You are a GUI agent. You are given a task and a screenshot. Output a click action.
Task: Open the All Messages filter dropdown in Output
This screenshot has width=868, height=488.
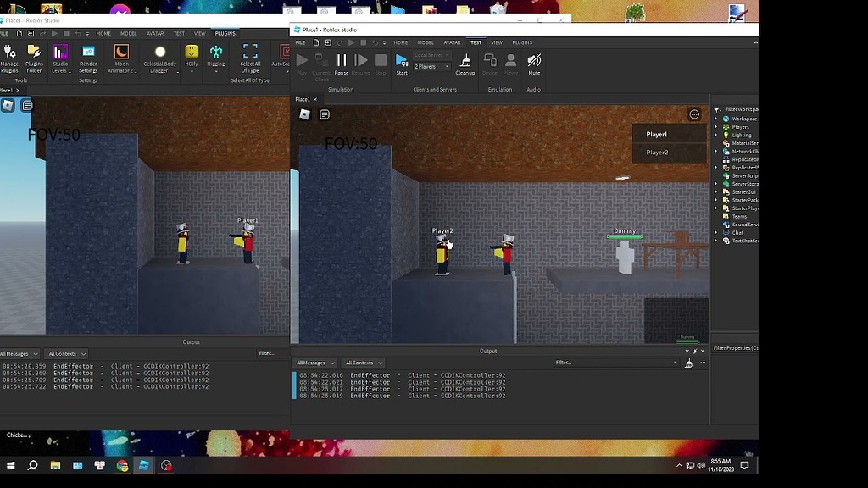(314, 363)
